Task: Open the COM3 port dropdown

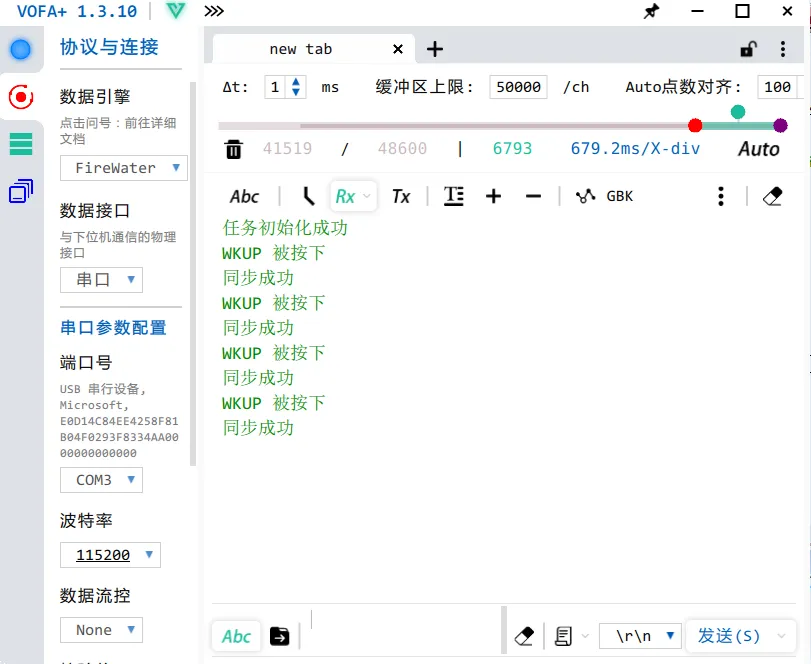Action: [101, 480]
